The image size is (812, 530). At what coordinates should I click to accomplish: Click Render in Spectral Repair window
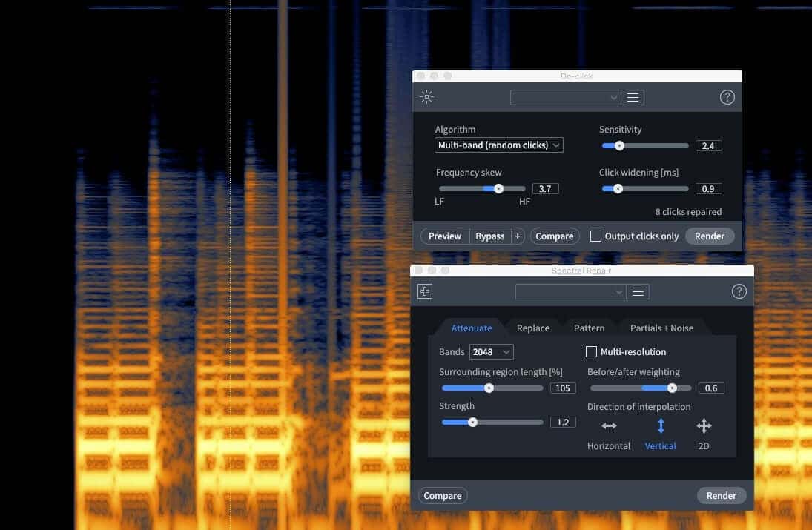(x=722, y=495)
